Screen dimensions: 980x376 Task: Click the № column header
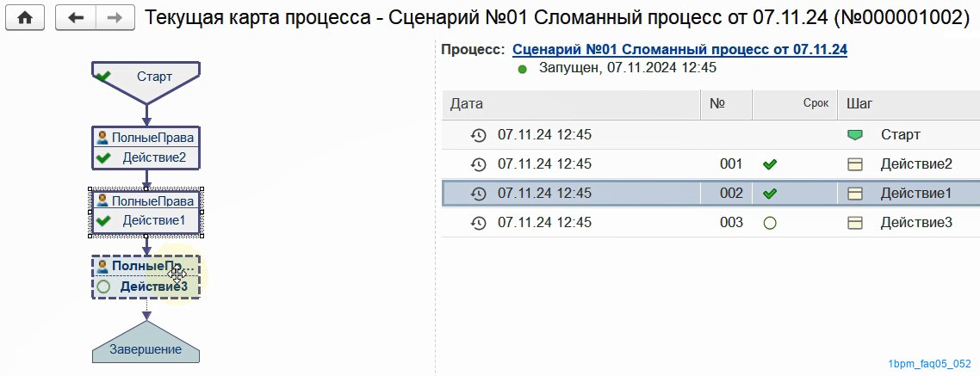pyautogui.click(x=726, y=104)
